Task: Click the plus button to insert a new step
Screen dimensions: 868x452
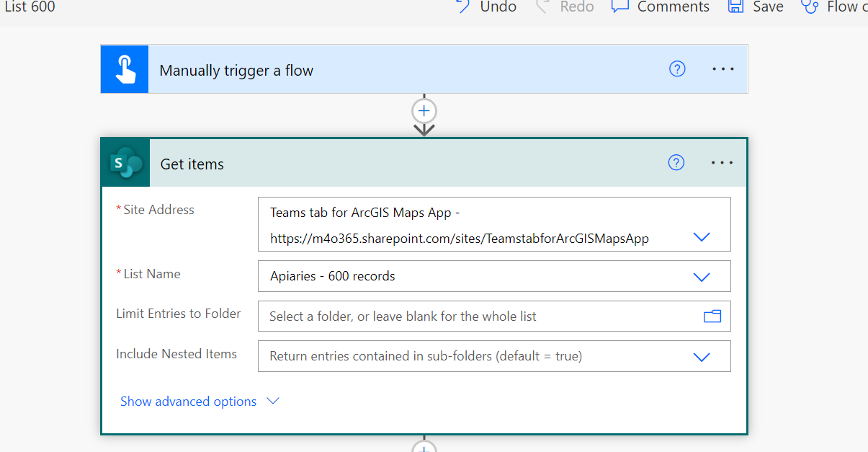Action: tap(424, 111)
